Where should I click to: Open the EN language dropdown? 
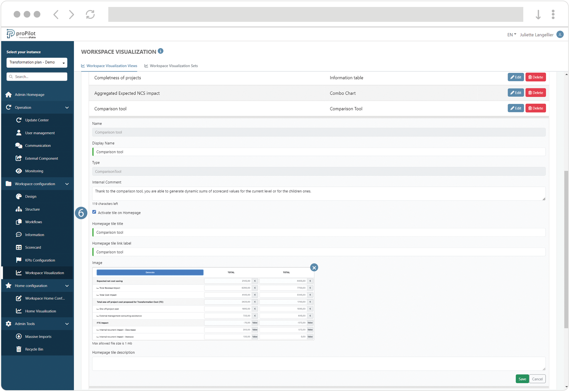click(x=511, y=35)
